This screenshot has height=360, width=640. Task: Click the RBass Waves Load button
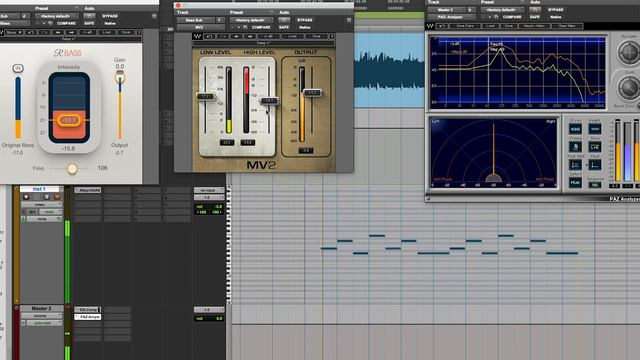(107, 32)
